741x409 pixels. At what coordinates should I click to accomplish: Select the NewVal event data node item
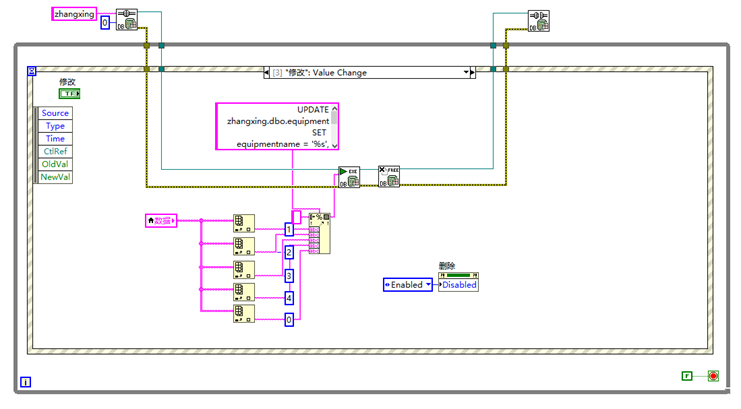[55, 177]
